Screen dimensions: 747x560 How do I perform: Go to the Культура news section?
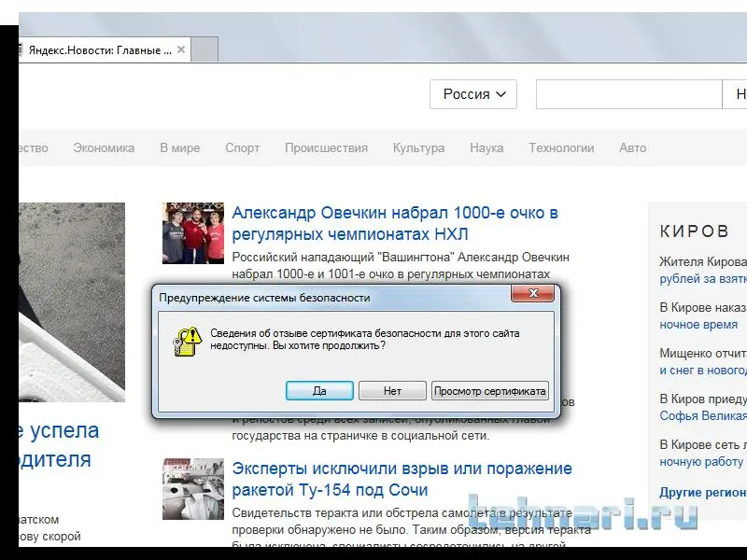tap(418, 148)
